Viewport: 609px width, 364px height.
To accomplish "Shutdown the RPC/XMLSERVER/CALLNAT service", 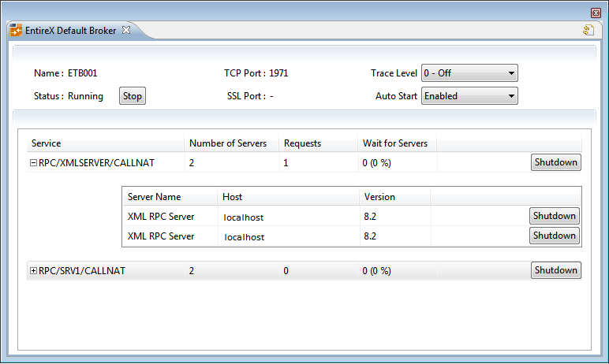I will [556, 162].
